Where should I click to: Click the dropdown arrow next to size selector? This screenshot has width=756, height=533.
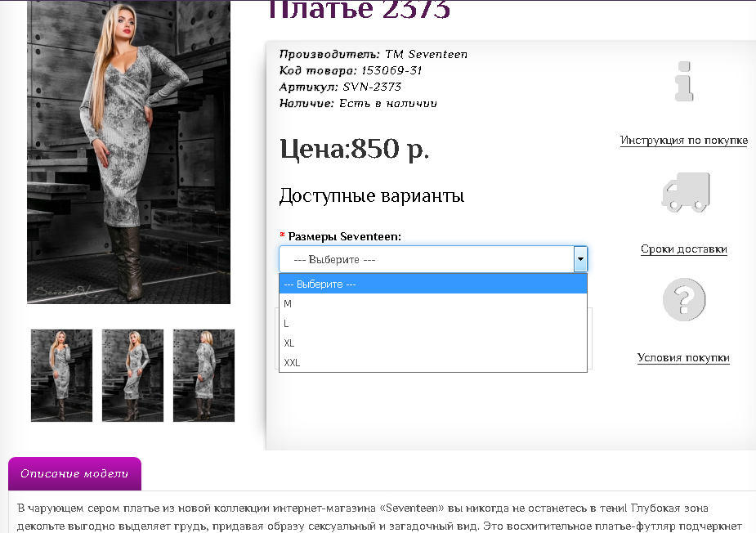click(580, 258)
